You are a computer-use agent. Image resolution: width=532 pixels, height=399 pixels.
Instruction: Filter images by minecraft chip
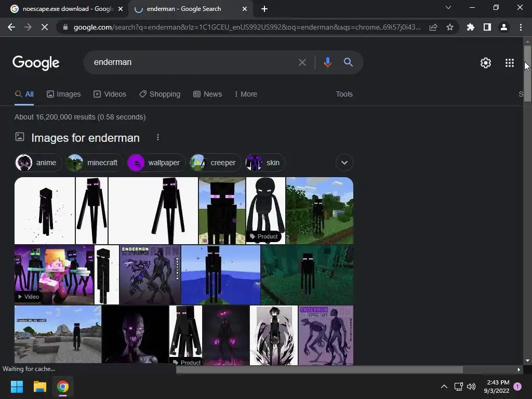(x=94, y=163)
